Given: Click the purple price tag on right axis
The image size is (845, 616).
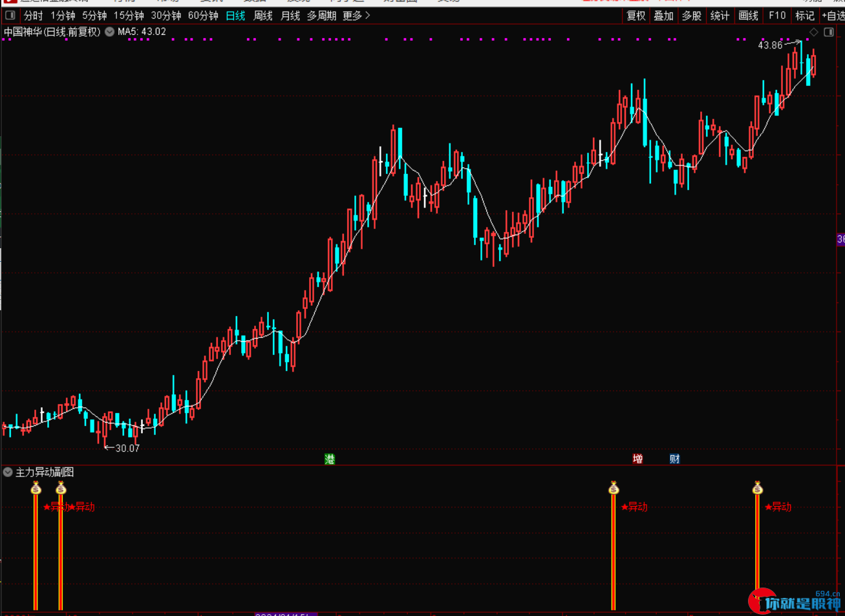Looking at the screenshot, I should point(840,239).
